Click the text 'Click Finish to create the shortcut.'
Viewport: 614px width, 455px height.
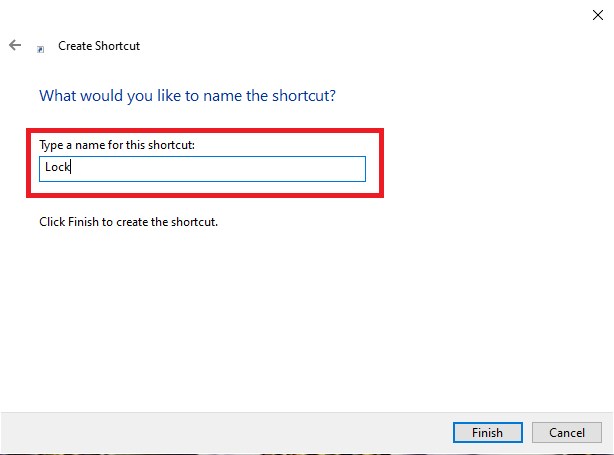[128, 222]
